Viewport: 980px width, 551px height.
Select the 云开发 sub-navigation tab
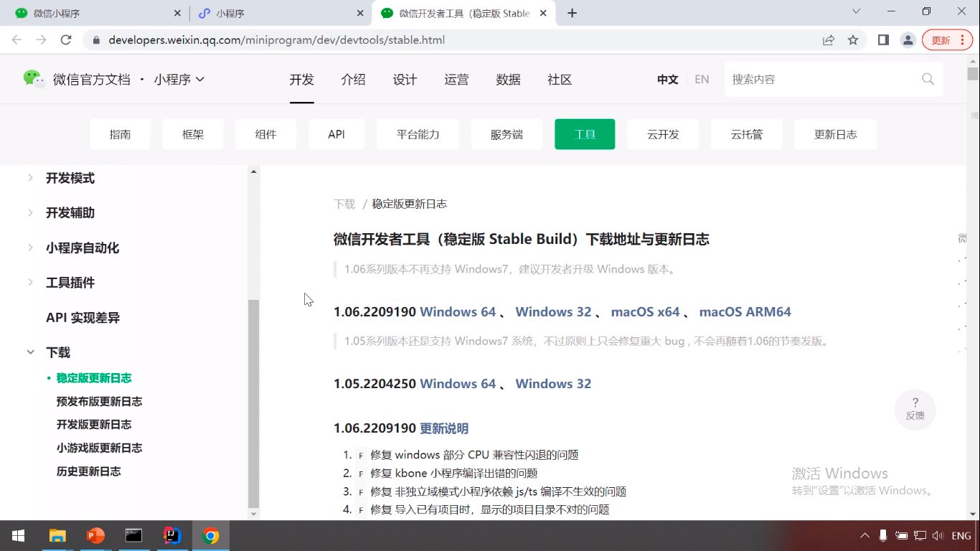click(x=663, y=134)
